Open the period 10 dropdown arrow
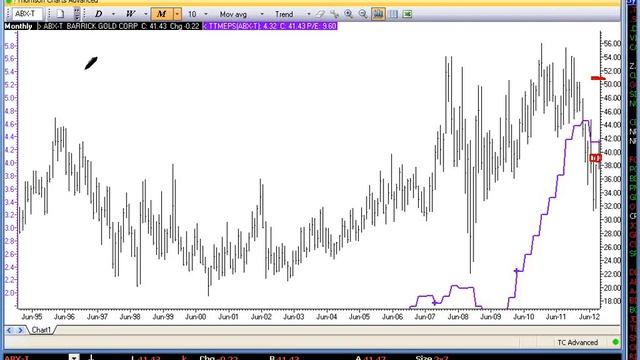The width and height of the screenshot is (640, 360). tap(205, 14)
